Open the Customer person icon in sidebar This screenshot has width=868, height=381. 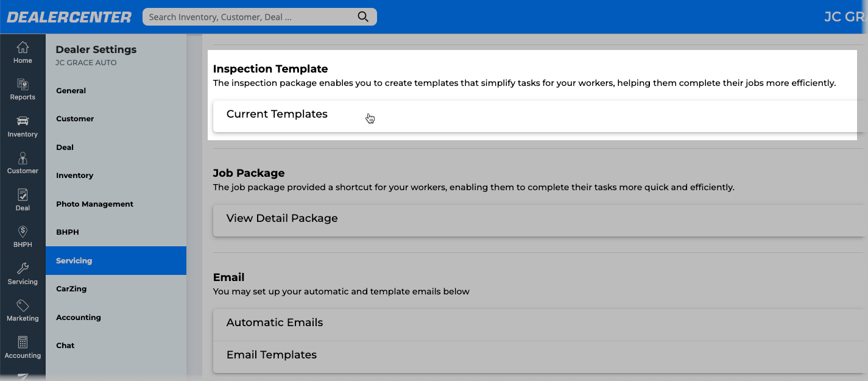[23, 163]
